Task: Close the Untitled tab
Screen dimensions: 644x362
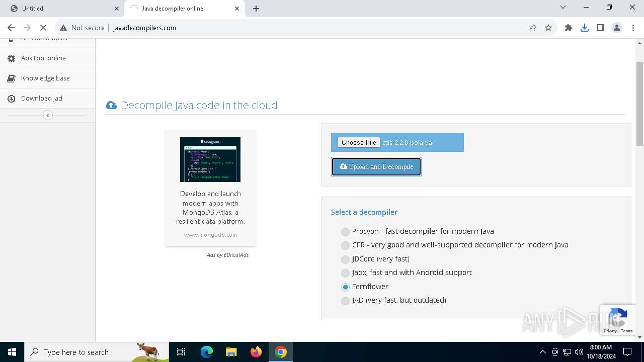Action: 117,9
